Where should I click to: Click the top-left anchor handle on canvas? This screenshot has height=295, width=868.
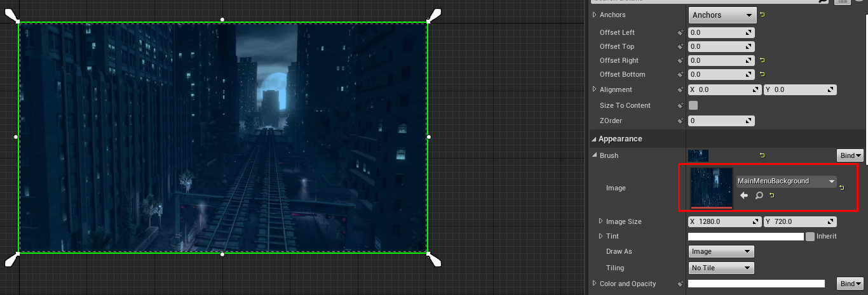coord(12,15)
